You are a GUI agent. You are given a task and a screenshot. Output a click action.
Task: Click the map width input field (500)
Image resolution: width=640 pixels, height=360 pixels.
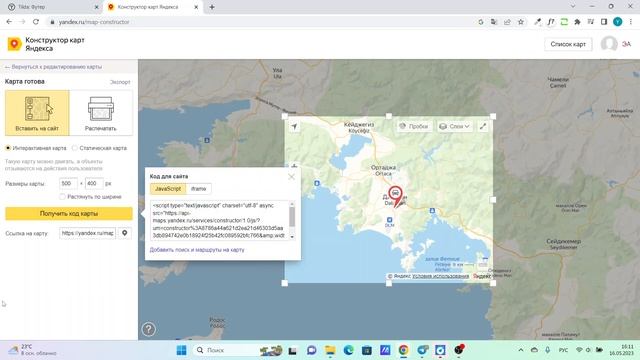pos(68,183)
